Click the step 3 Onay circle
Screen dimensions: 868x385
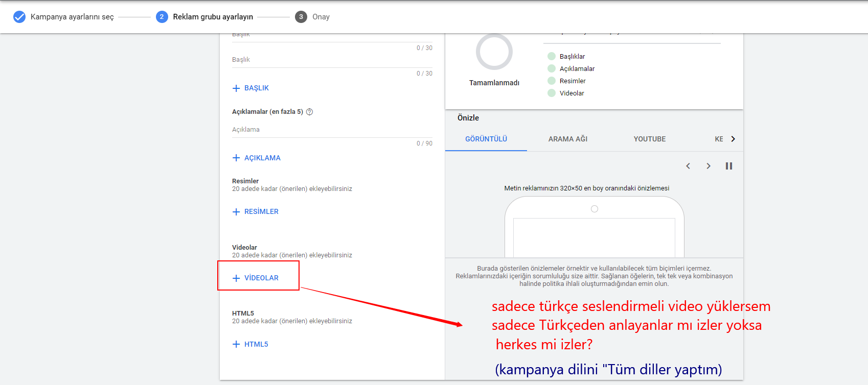pos(301,17)
